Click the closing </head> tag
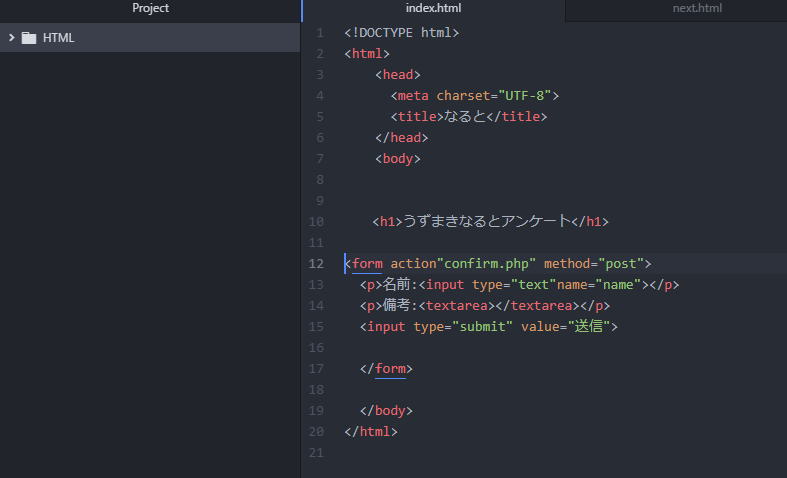787x478 pixels. tap(402, 138)
